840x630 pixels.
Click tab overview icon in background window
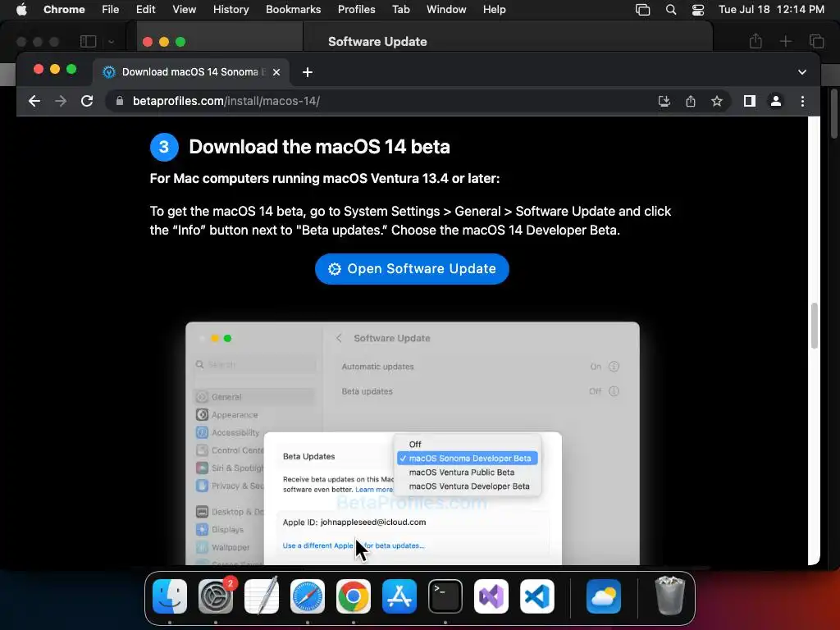(816, 41)
